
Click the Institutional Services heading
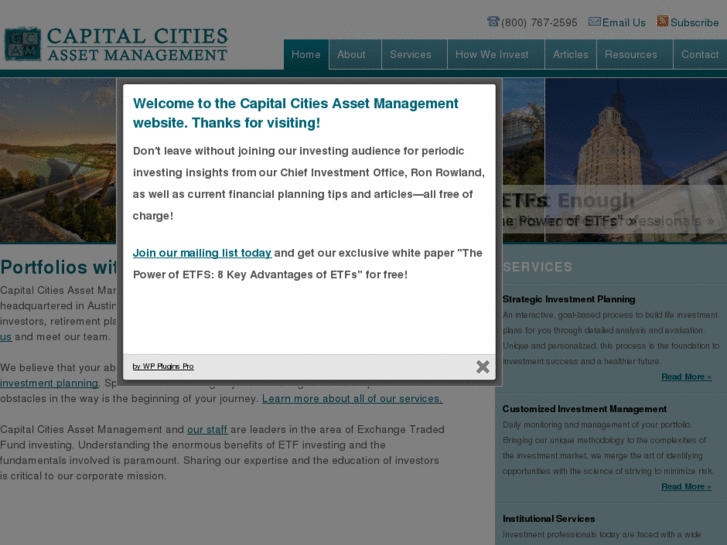coord(548,519)
